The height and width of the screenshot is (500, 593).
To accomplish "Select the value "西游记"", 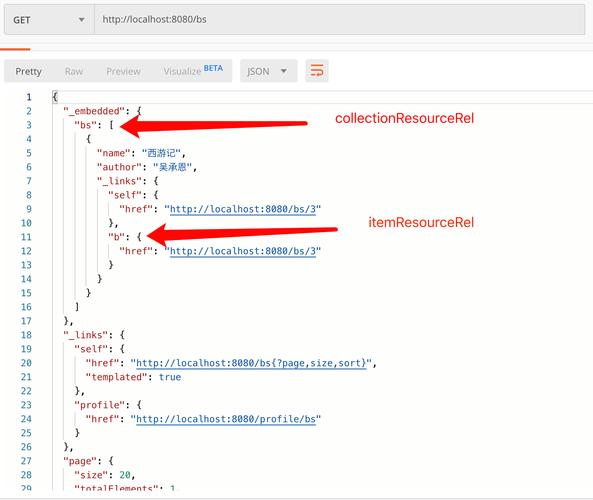I will click(x=161, y=153).
